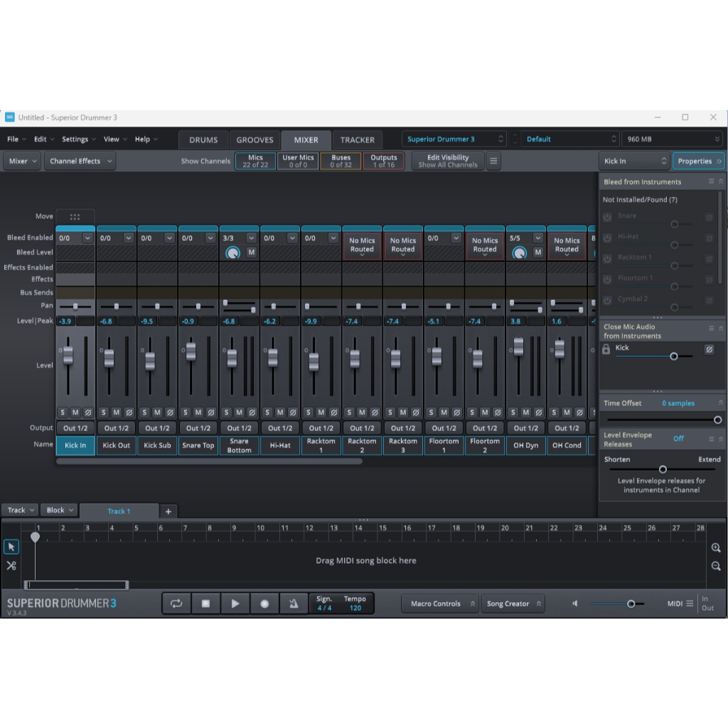Zoom out on the timeline
The width and height of the screenshot is (728, 728).
(x=716, y=567)
